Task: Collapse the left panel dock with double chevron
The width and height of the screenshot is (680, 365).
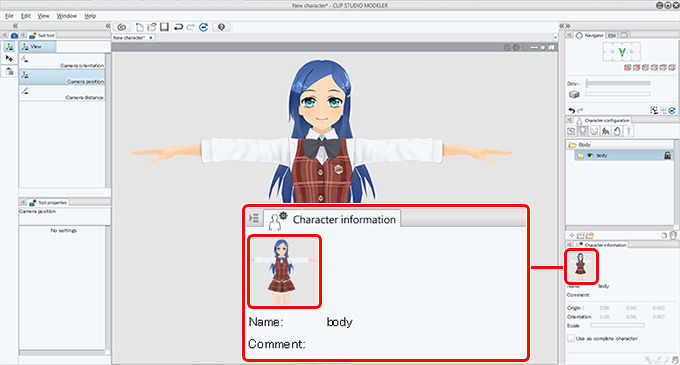Action: point(15,26)
